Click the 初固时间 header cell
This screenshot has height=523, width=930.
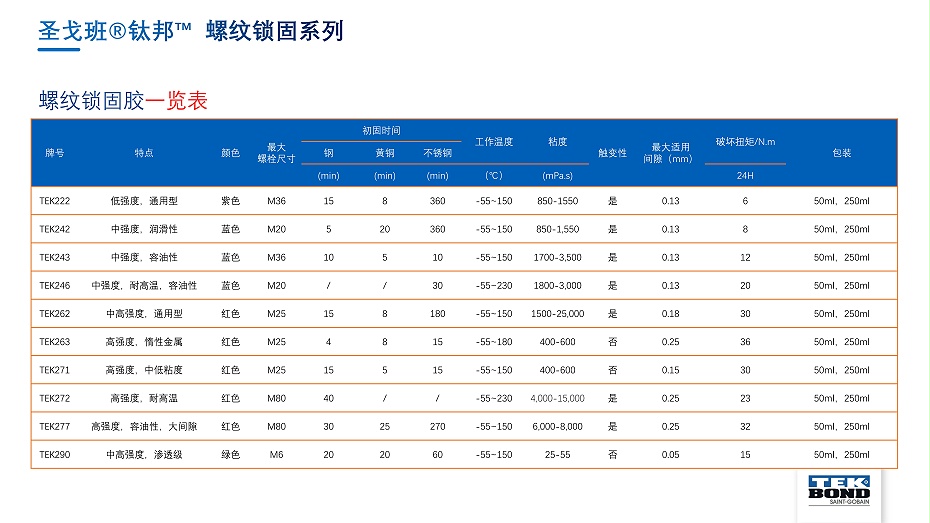tap(381, 131)
